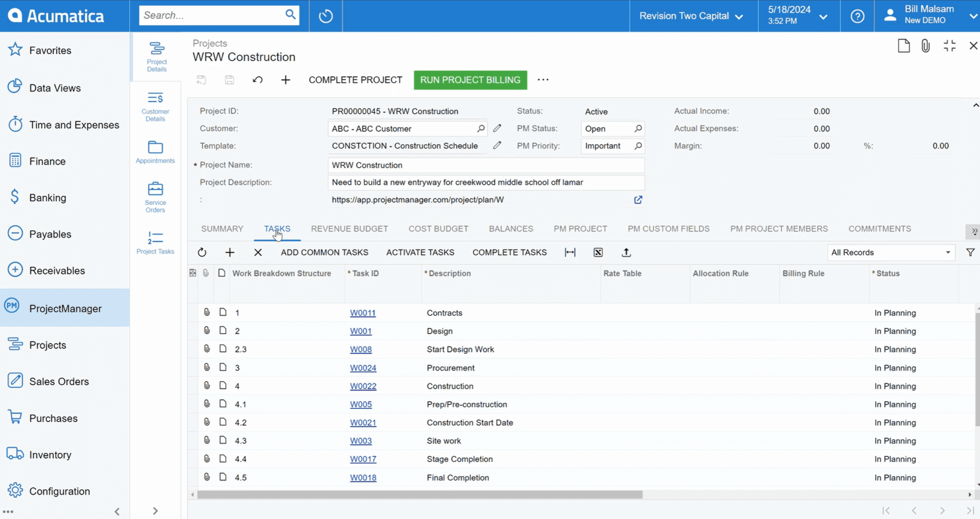
Task: Switch to the Cost Budget tab
Action: (437, 229)
